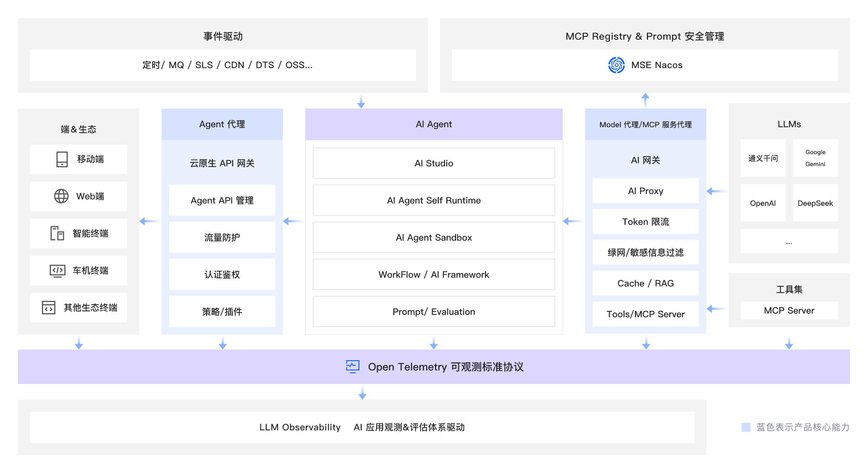
Task: Expand the Agent 代理 column
Action: (x=222, y=124)
